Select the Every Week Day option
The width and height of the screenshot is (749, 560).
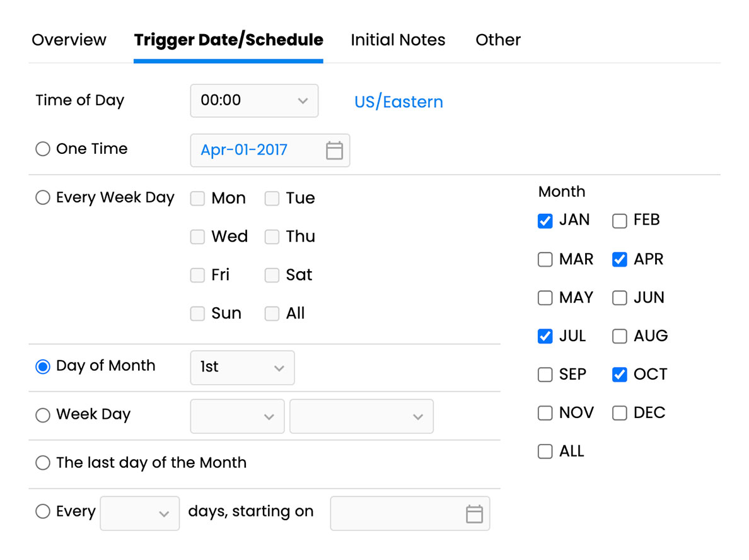[x=42, y=197]
